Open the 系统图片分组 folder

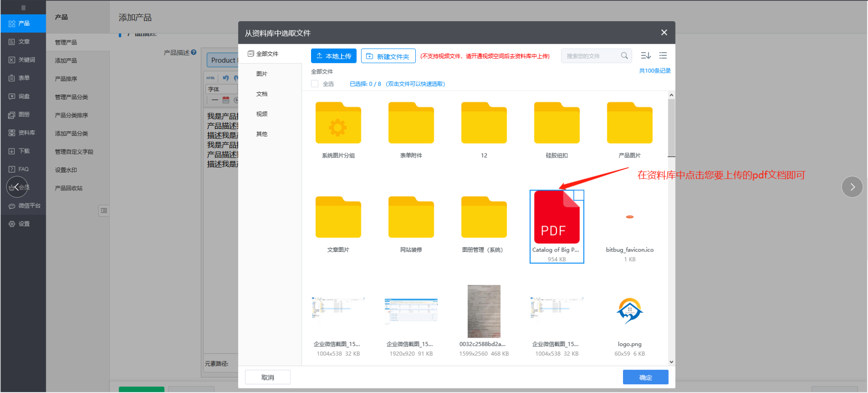pyautogui.click(x=338, y=124)
